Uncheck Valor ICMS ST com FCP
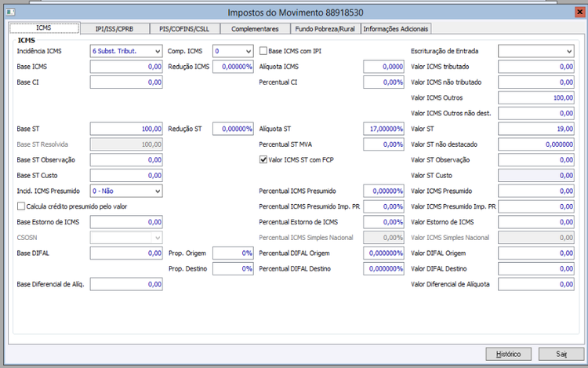This screenshot has width=588, height=368. click(263, 160)
